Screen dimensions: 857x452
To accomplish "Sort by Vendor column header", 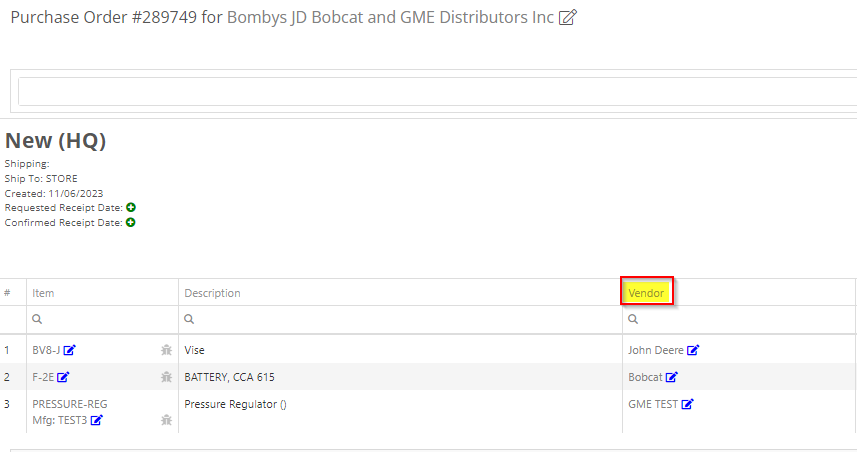I will click(646, 293).
